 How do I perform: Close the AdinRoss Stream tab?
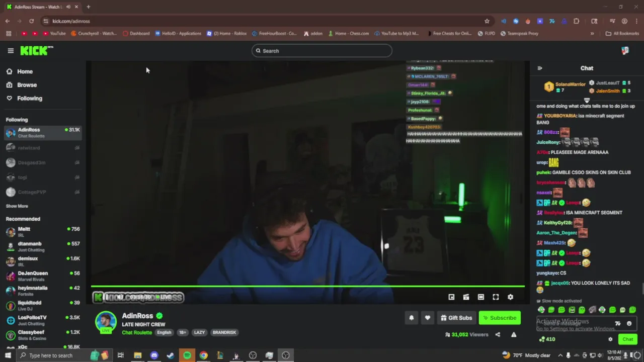pyautogui.click(x=76, y=7)
